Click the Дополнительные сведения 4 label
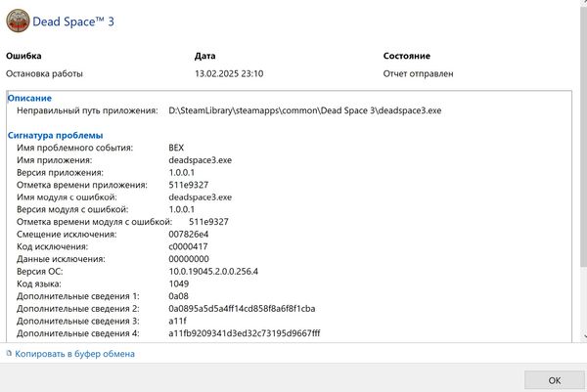Viewport: 587px width, 392px height. 78,333
